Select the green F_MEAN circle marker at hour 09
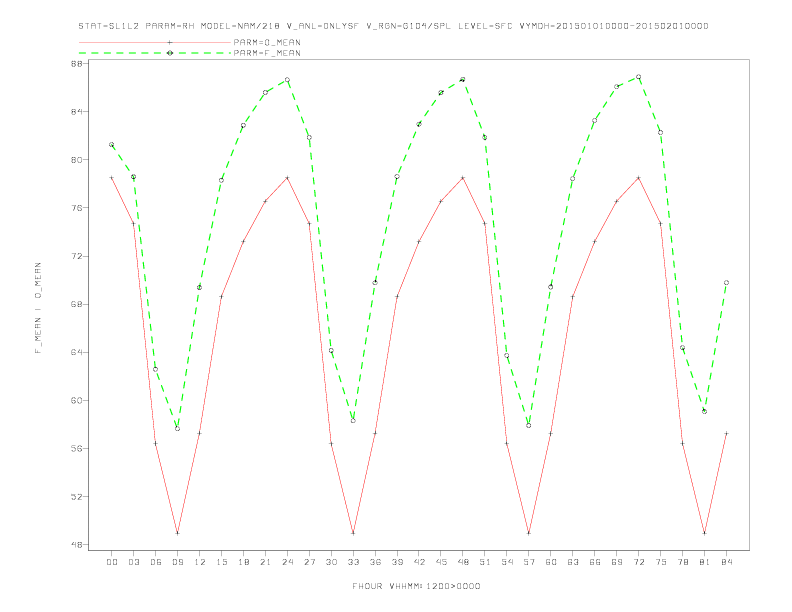The image size is (792, 612). coord(177,429)
